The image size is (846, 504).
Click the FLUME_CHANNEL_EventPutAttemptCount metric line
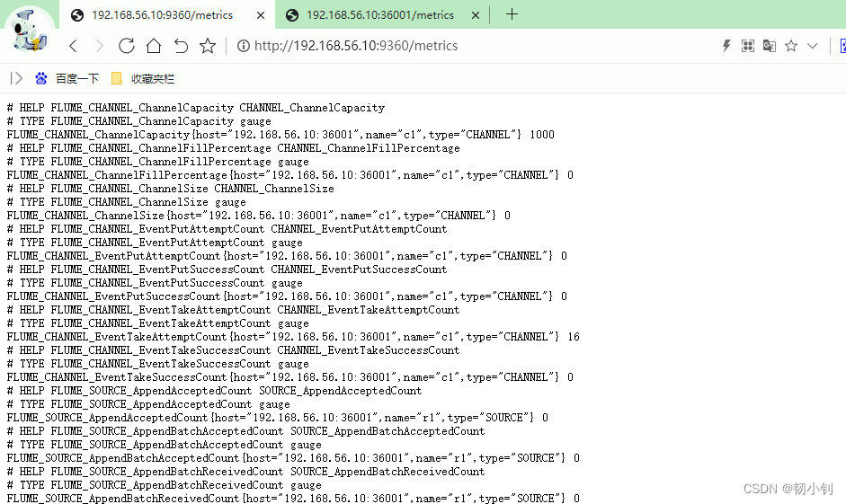point(287,256)
